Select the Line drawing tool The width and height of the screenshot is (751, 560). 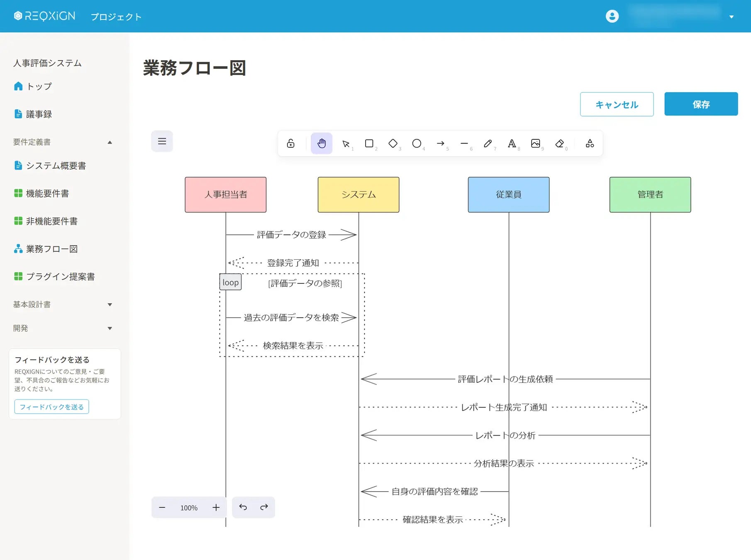[x=464, y=144]
